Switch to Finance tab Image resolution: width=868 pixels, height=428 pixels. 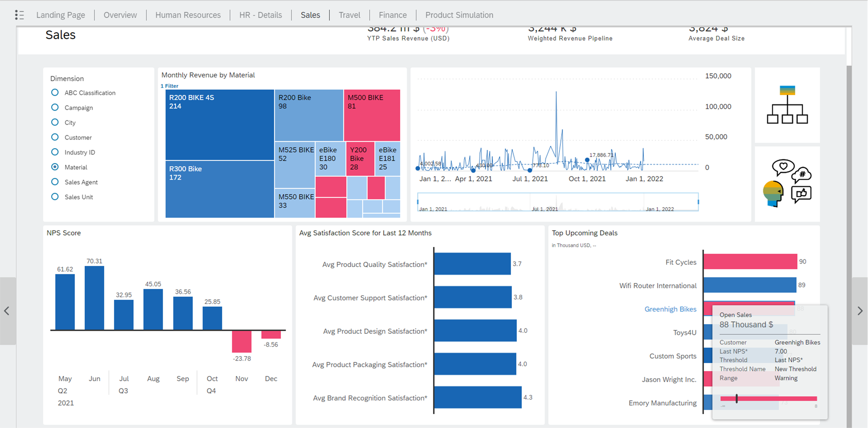point(393,15)
